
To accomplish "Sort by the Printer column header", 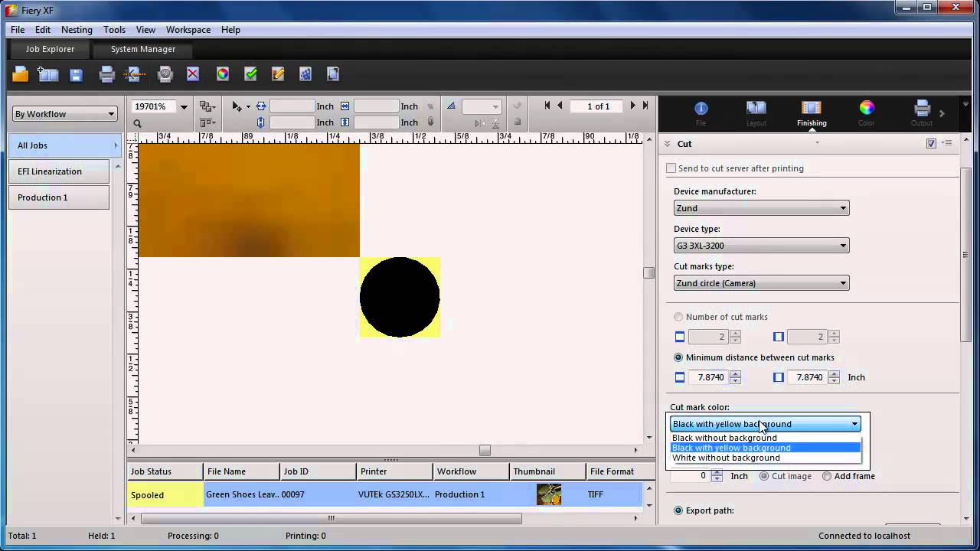I will click(x=395, y=471).
